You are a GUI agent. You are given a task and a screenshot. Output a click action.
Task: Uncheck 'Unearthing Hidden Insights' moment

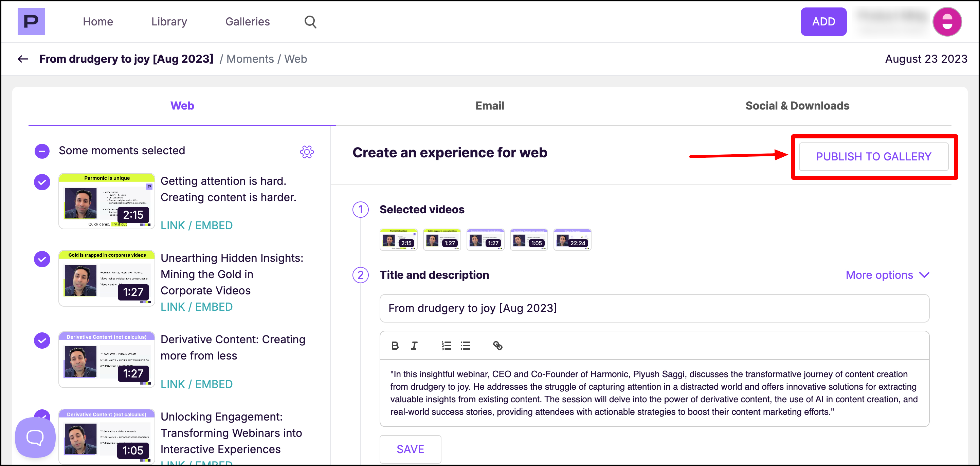(x=42, y=259)
